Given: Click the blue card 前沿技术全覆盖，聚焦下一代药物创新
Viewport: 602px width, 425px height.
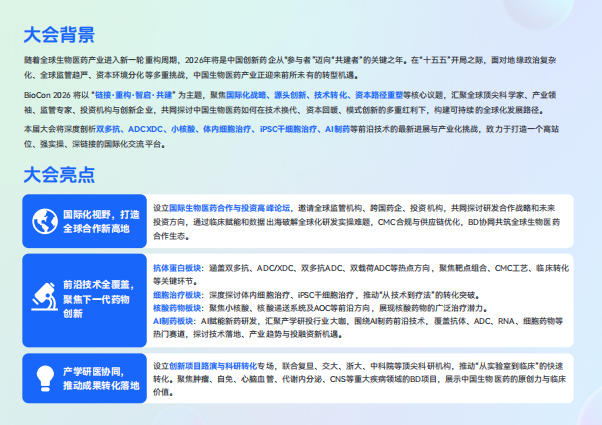Looking at the screenshot, I should pos(84,300).
